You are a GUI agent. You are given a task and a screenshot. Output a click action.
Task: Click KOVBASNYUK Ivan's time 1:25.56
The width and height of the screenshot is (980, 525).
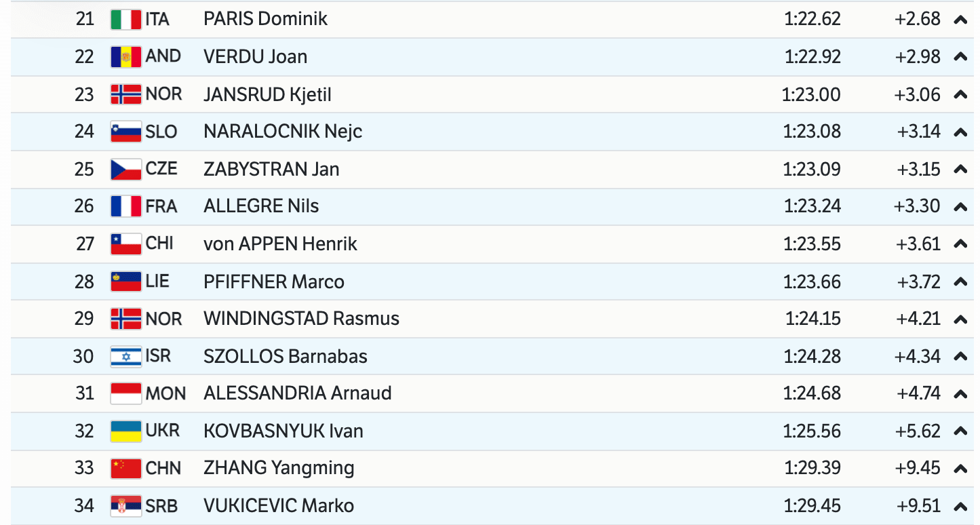[812, 431]
